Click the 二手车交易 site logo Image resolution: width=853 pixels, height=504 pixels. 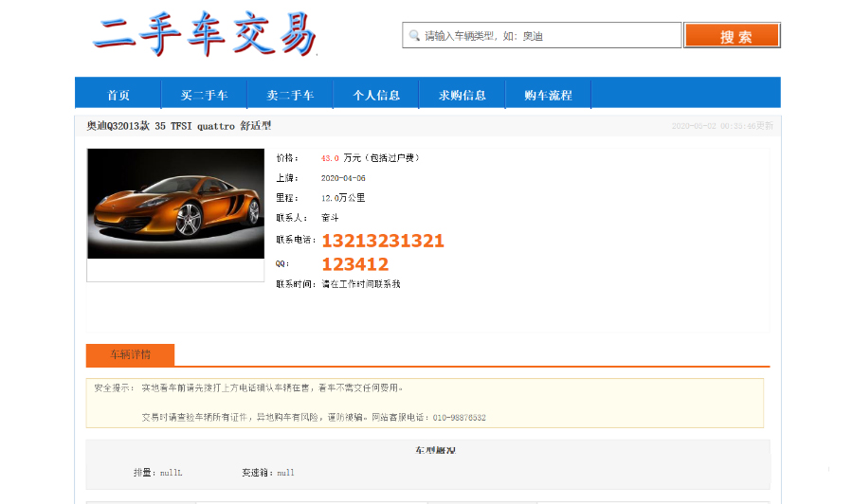coord(204,36)
